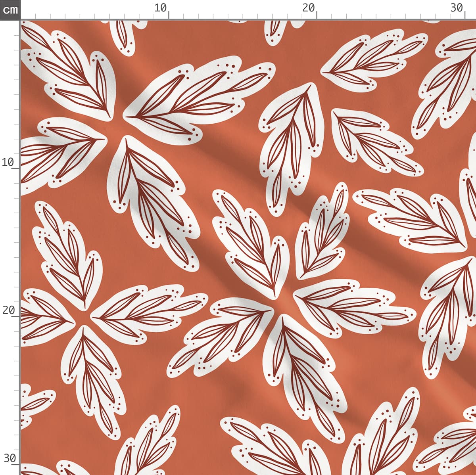Click the 10 mark on the top ruler
Image resolution: width=476 pixels, height=475 pixels.
click(x=161, y=8)
